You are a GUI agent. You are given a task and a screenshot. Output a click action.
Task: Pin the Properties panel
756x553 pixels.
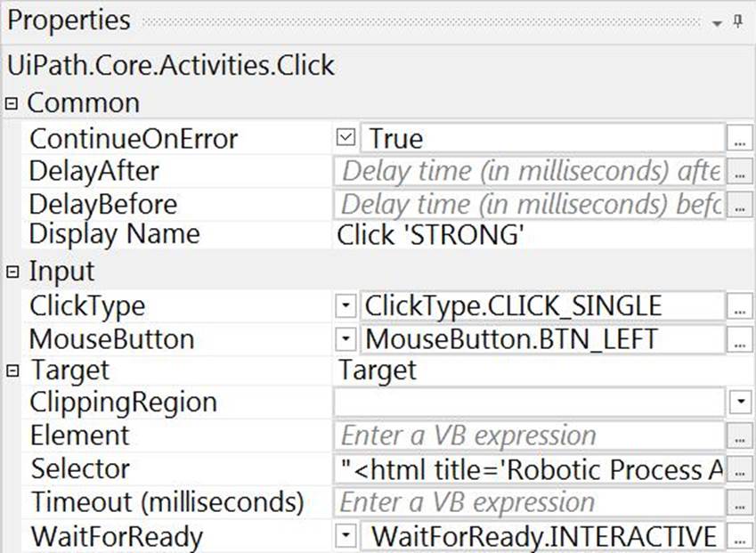pyautogui.click(x=738, y=21)
